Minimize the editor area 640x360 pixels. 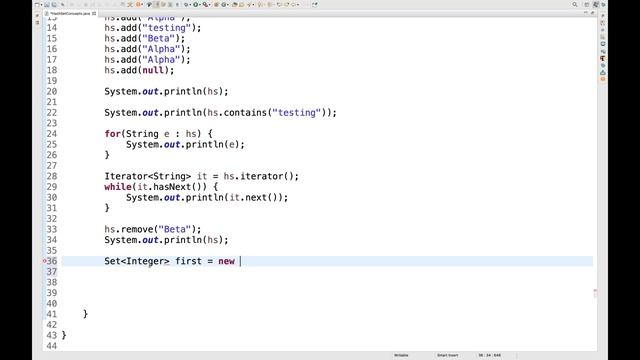[x=586, y=12]
